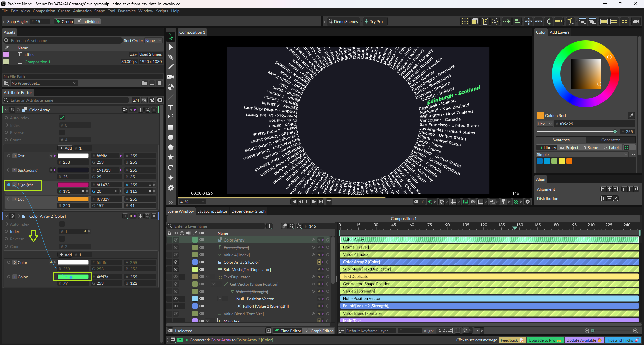Click the Demo Scenes button
Screen dimensions: 644x345
[x=343, y=22]
